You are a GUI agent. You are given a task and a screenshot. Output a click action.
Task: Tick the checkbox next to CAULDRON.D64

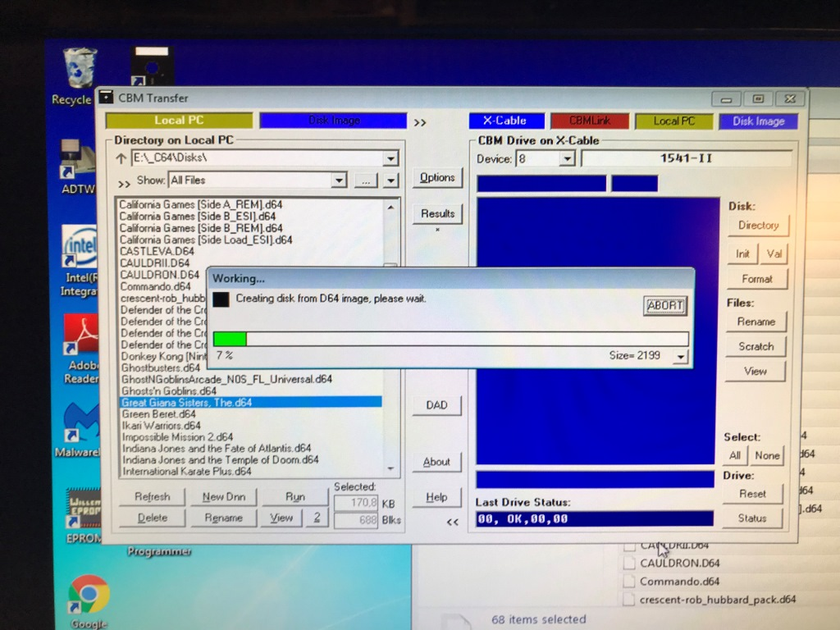[629, 564]
